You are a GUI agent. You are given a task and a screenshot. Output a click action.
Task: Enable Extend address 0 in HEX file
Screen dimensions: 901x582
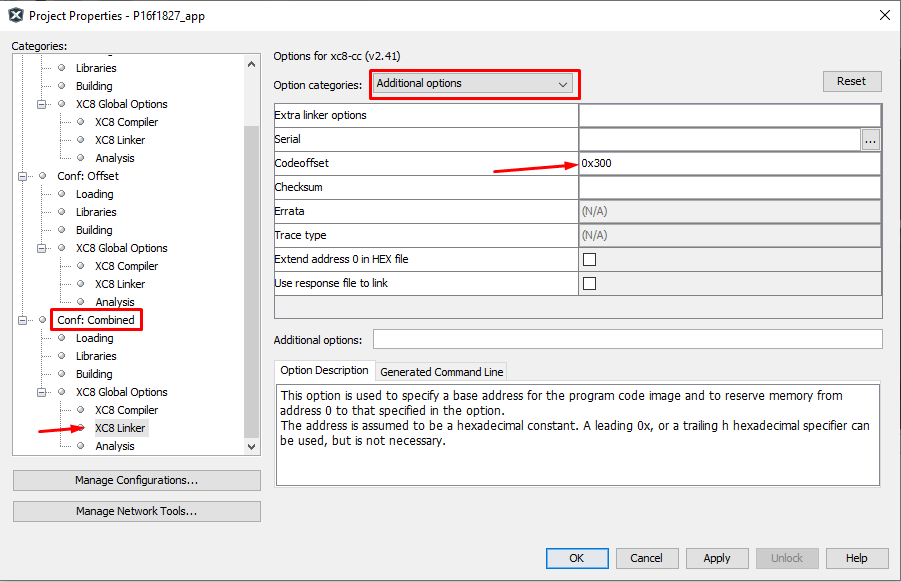click(x=589, y=259)
